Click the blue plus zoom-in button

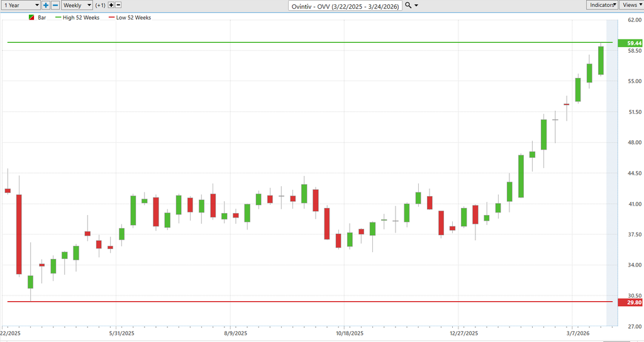(x=46, y=5)
